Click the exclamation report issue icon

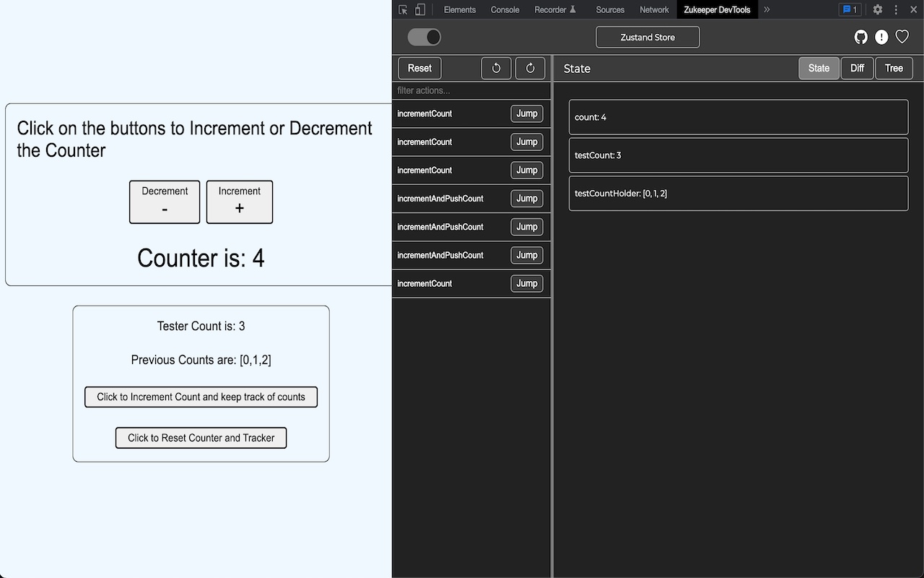881,37
